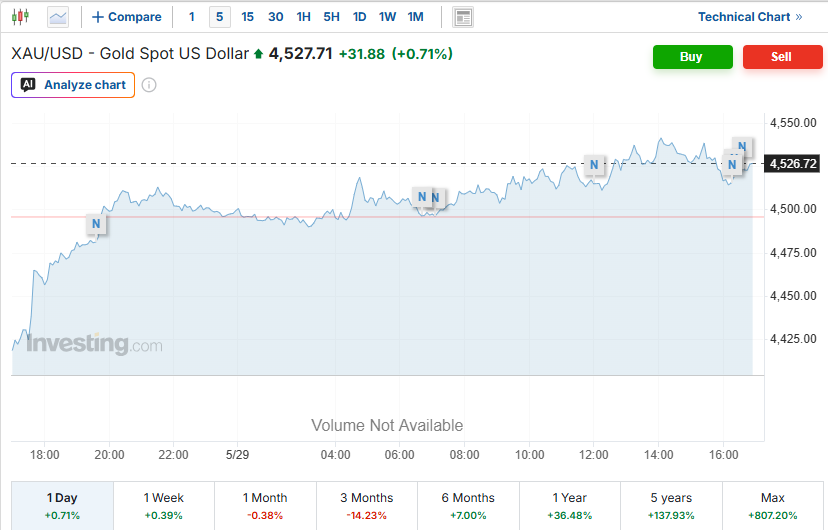Choose the 5-minute interval
This screenshot has height=530, width=828.
point(220,17)
